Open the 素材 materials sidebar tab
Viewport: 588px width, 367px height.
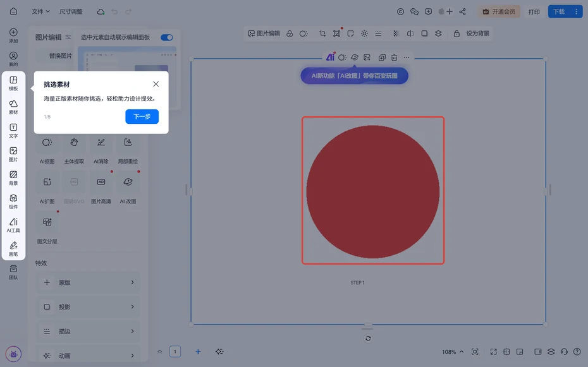click(13, 107)
